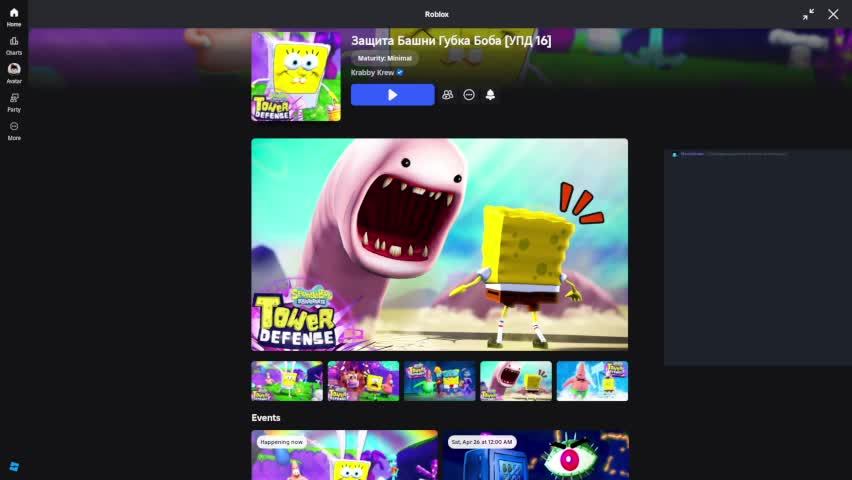Viewport: 852px width, 480px height.
Task: Open the Party section in sidebar
Action: tap(14, 102)
